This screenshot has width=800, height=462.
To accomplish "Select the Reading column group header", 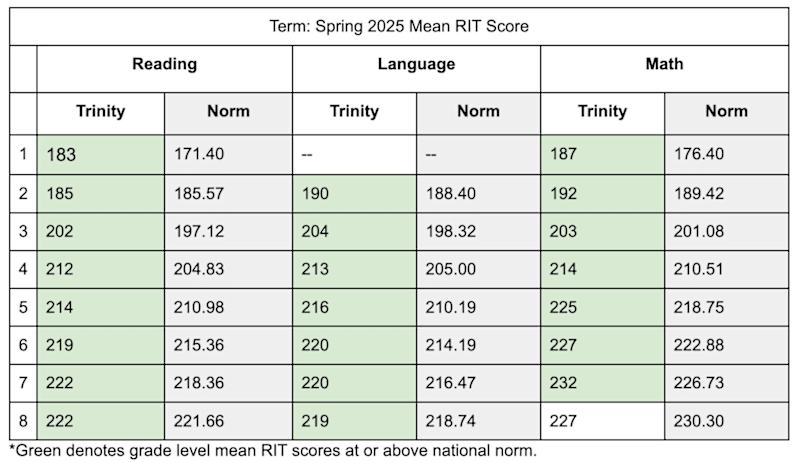I will (164, 64).
